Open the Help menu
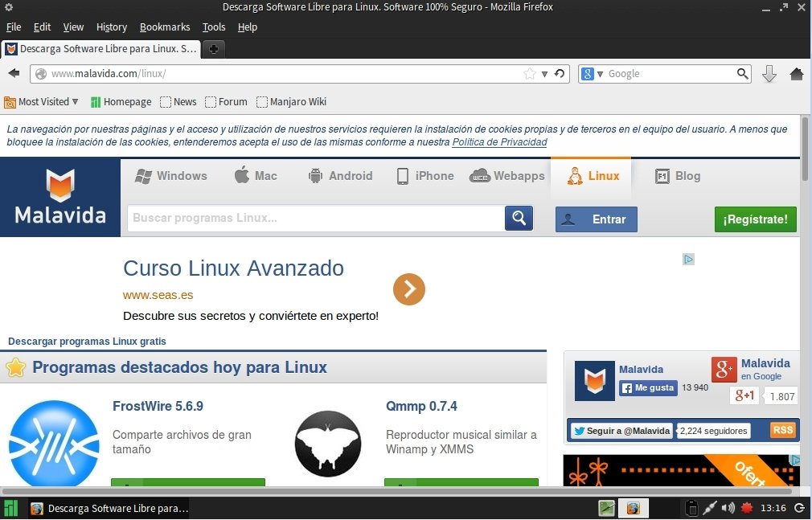The image size is (812, 520). pyautogui.click(x=247, y=27)
